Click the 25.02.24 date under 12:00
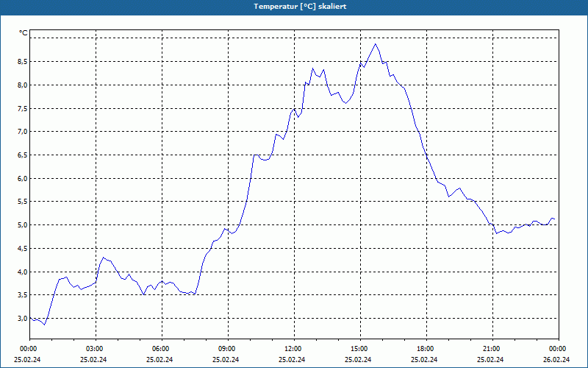 click(x=292, y=359)
